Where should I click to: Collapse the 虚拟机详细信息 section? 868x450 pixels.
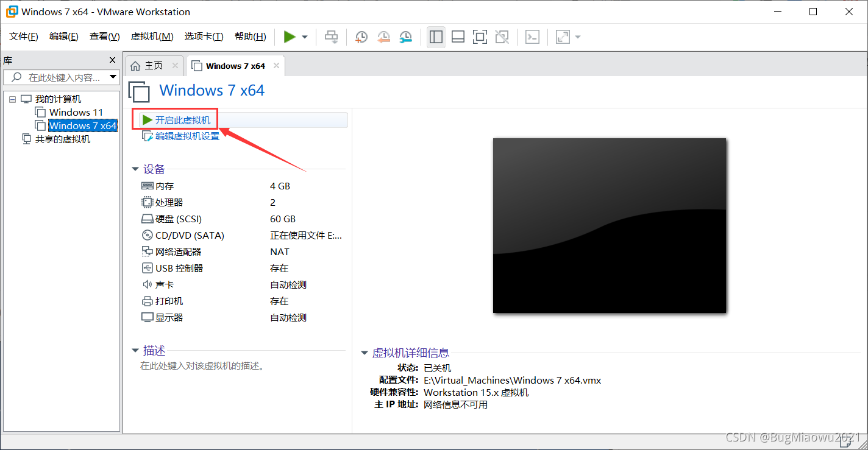click(x=365, y=353)
